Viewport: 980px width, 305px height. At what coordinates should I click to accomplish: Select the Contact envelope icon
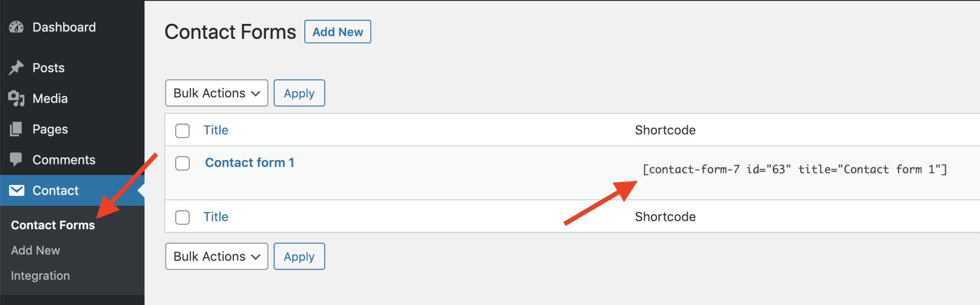coord(17,190)
